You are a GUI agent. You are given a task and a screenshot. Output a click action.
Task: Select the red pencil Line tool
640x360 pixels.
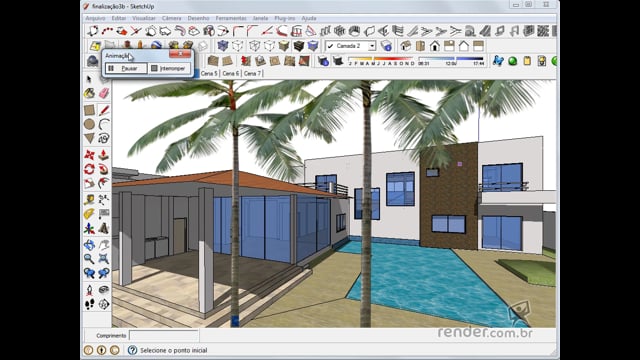tap(104, 110)
